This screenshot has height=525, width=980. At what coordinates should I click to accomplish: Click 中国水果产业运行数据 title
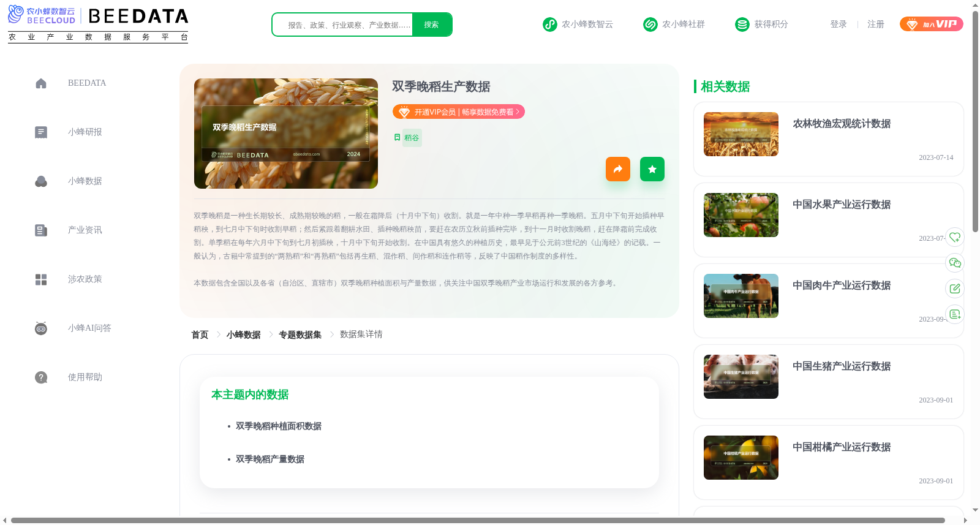coord(842,205)
